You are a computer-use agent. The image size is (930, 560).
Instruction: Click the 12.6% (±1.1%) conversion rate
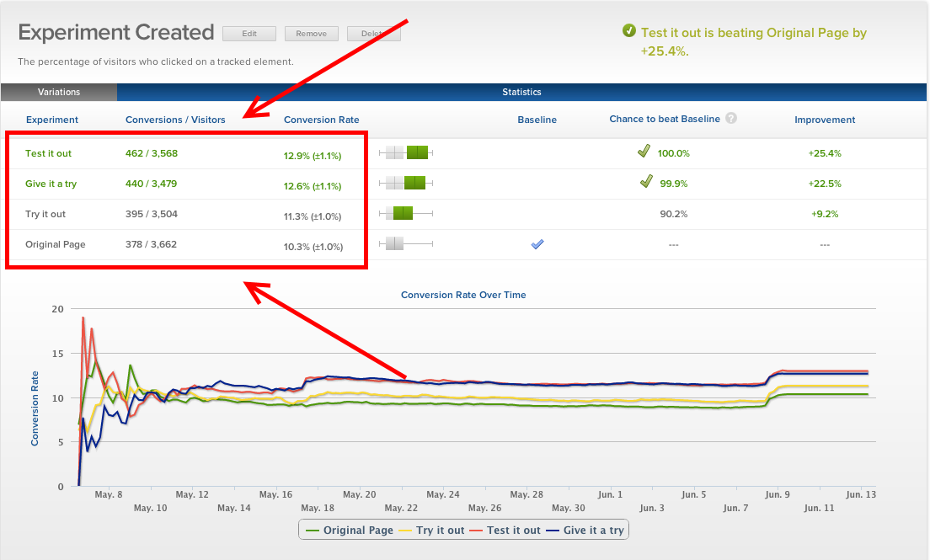[313, 186]
